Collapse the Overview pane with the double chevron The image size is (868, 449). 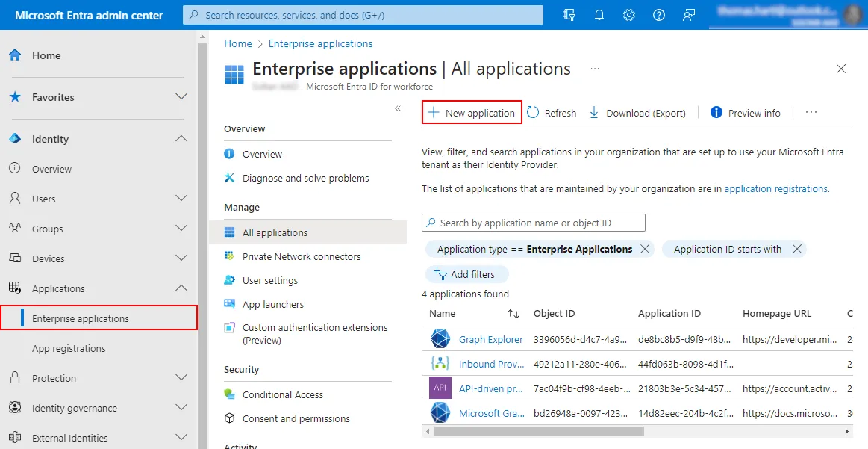coord(398,108)
